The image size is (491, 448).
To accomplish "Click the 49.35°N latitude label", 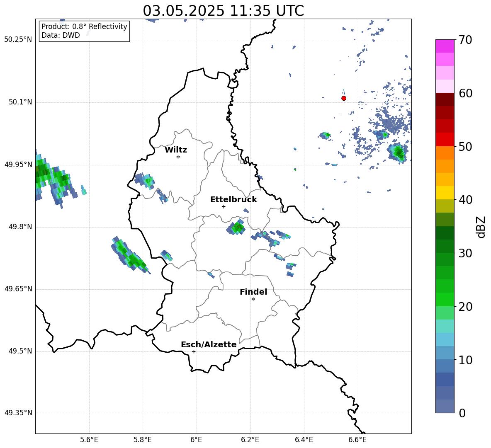I will (x=18, y=413).
